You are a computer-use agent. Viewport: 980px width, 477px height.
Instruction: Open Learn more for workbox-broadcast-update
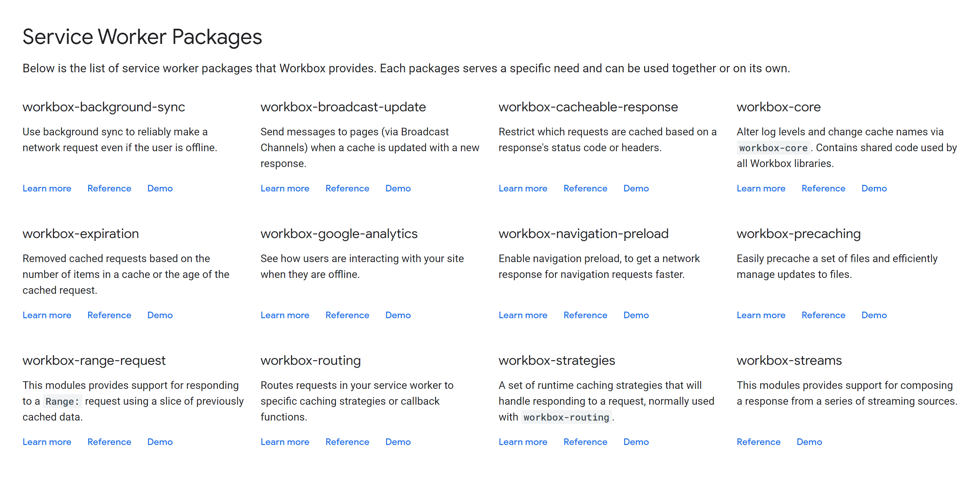285,188
